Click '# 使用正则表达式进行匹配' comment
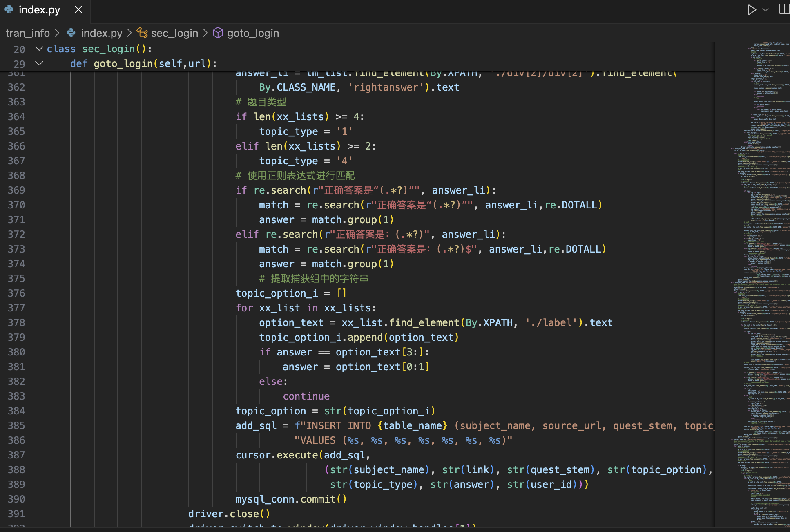Viewport: 790px width, 532px height. [295, 176]
